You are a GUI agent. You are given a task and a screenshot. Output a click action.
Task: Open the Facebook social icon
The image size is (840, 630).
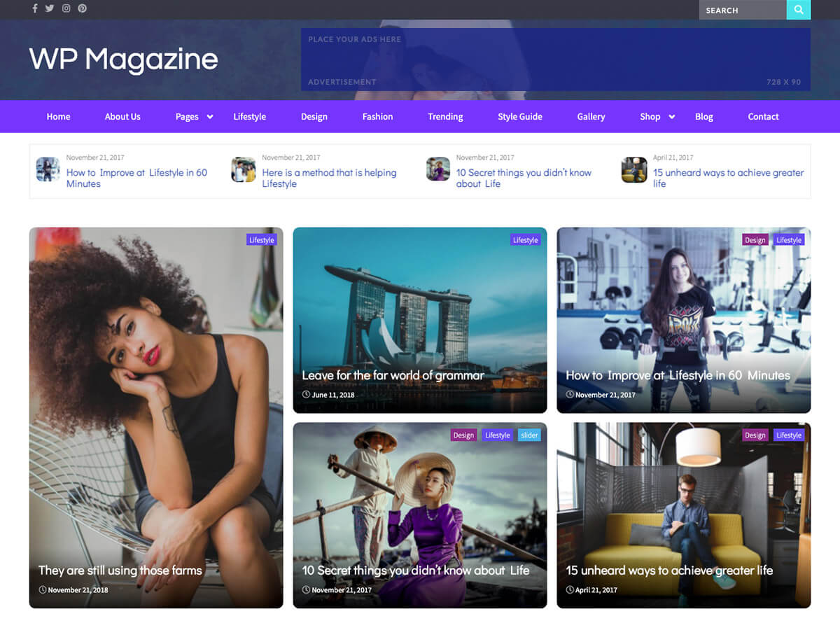35,9
